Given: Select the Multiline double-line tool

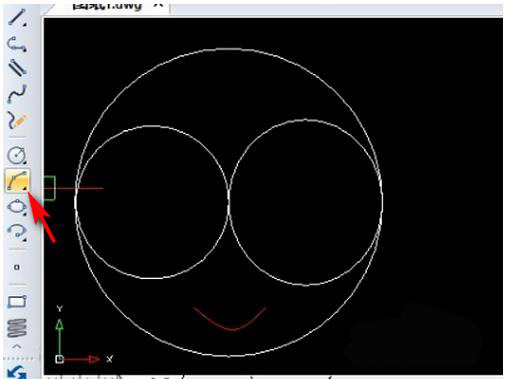Looking at the screenshot, I should coord(17,68).
